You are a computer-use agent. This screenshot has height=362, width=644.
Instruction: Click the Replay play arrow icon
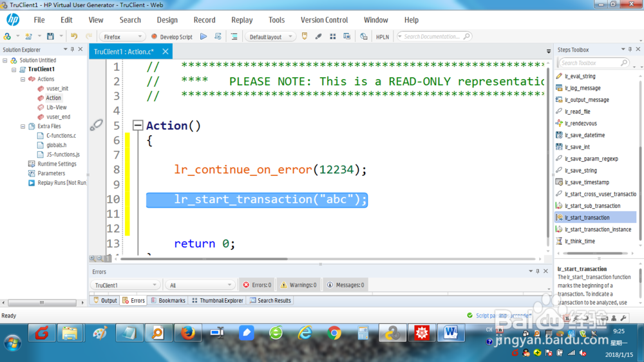[204, 37]
